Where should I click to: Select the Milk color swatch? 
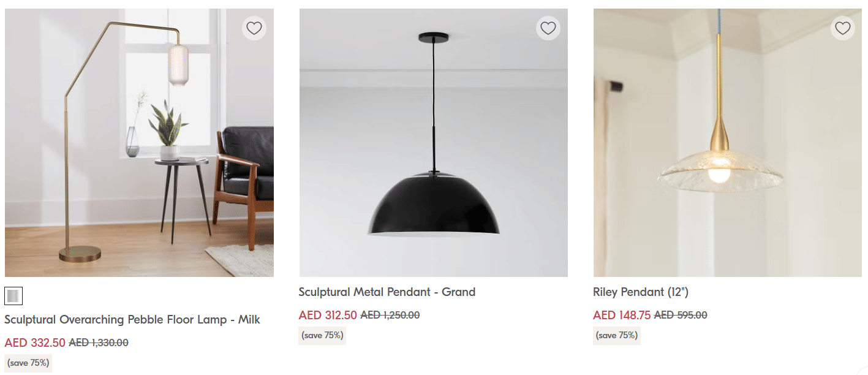13,296
